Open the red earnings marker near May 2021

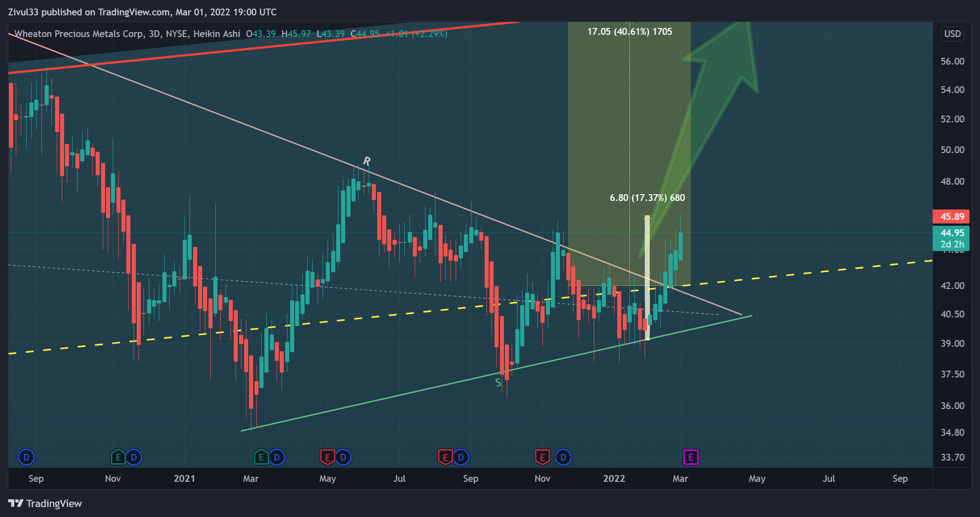click(x=328, y=457)
